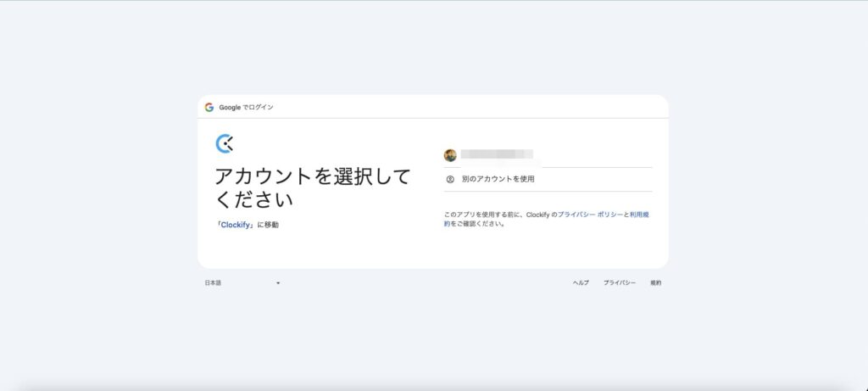The height and width of the screenshot is (391, 868).
Task: Click the Google logo in the sign-in header
Action: (209, 108)
